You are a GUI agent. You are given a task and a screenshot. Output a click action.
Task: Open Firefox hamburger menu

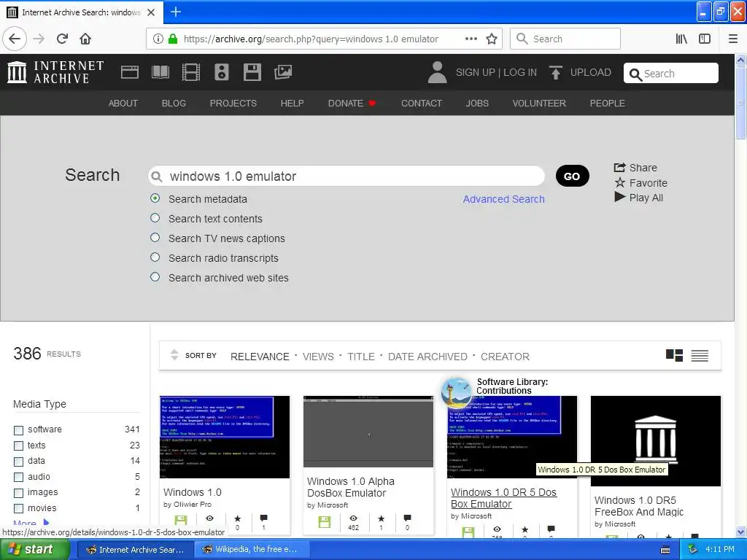tap(733, 39)
